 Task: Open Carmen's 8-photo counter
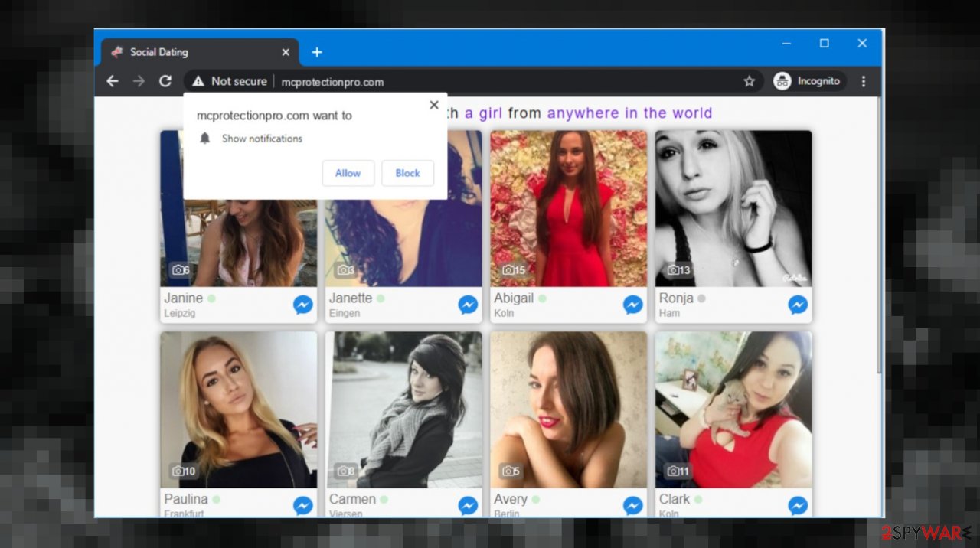346,471
